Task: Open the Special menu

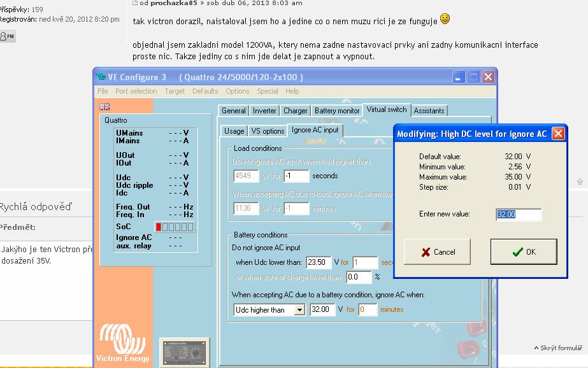Action: [x=268, y=91]
